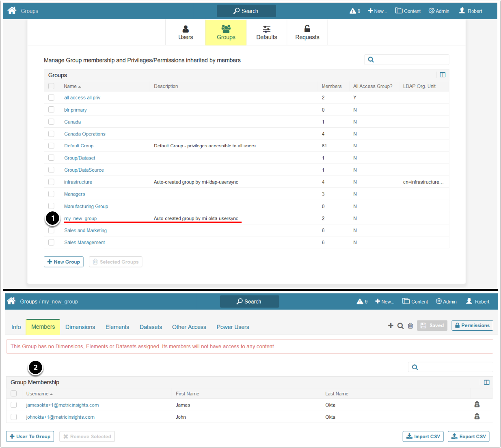Select checkbox for jamesokta+1 member row
Viewport: 501px width, 448px height.
point(14,405)
